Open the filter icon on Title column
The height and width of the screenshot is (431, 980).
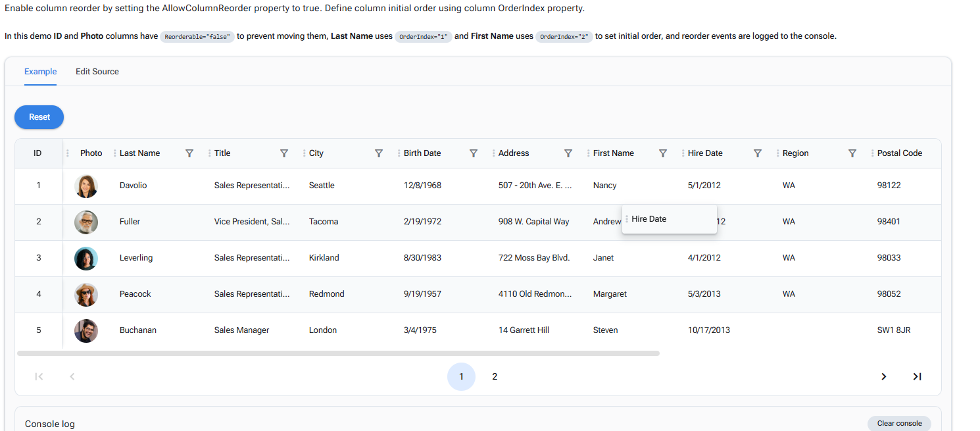point(284,153)
